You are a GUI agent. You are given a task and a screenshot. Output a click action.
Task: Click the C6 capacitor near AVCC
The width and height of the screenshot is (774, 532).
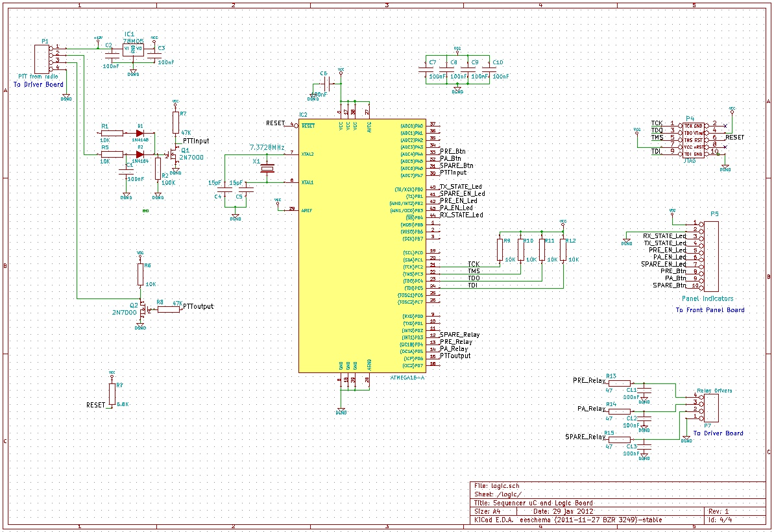point(329,83)
